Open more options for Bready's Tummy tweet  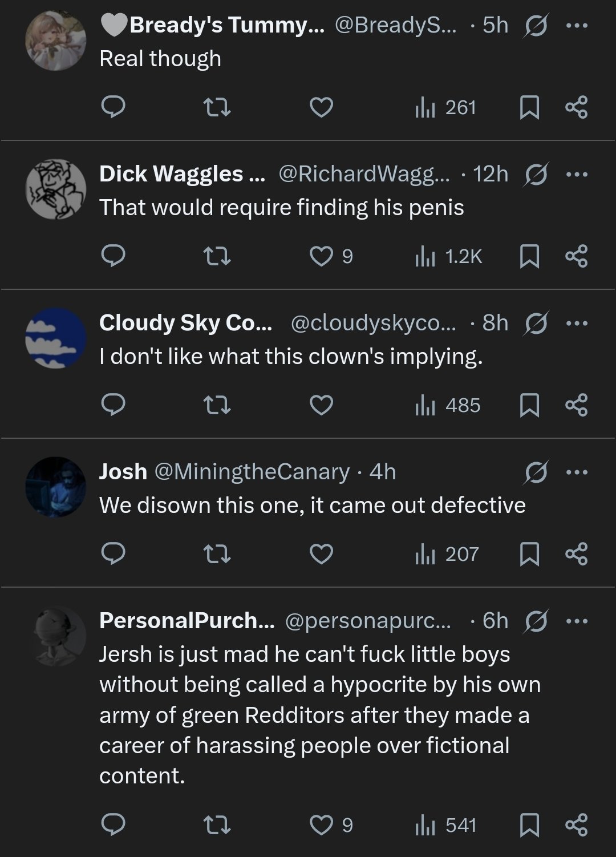tap(576, 25)
